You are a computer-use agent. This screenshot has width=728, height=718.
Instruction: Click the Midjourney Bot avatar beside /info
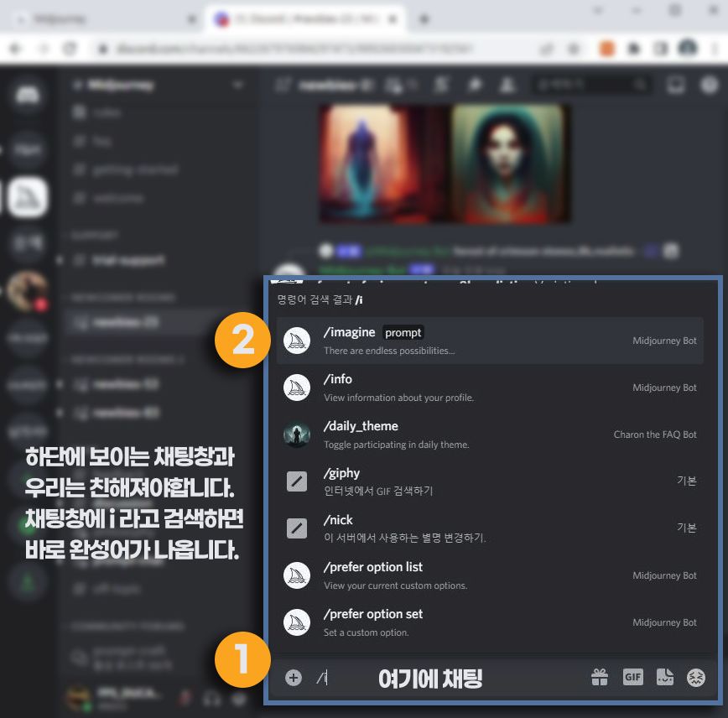pos(297,388)
